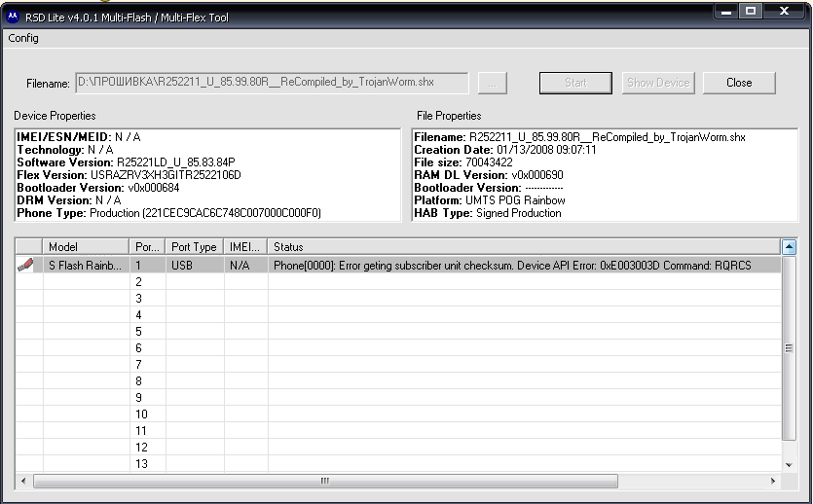
Task: Select the N/A IMEI cell in row 1
Action: [x=245, y=266]
